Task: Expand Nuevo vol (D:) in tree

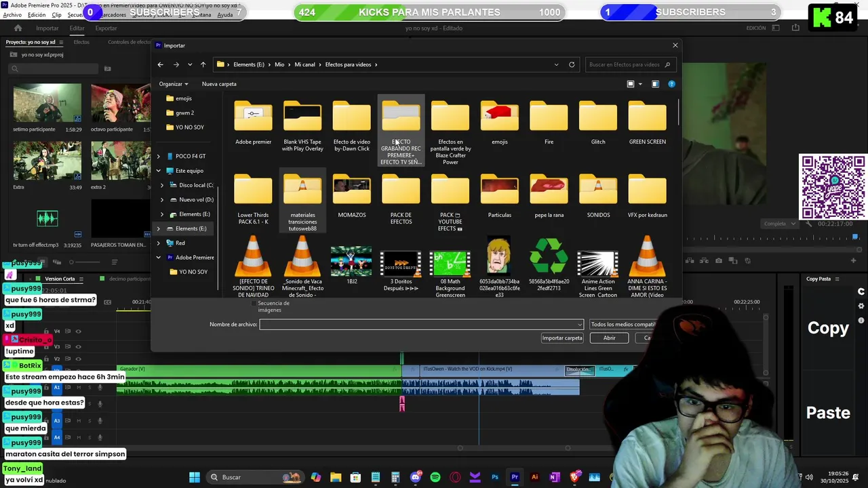Action: (162, 200)
